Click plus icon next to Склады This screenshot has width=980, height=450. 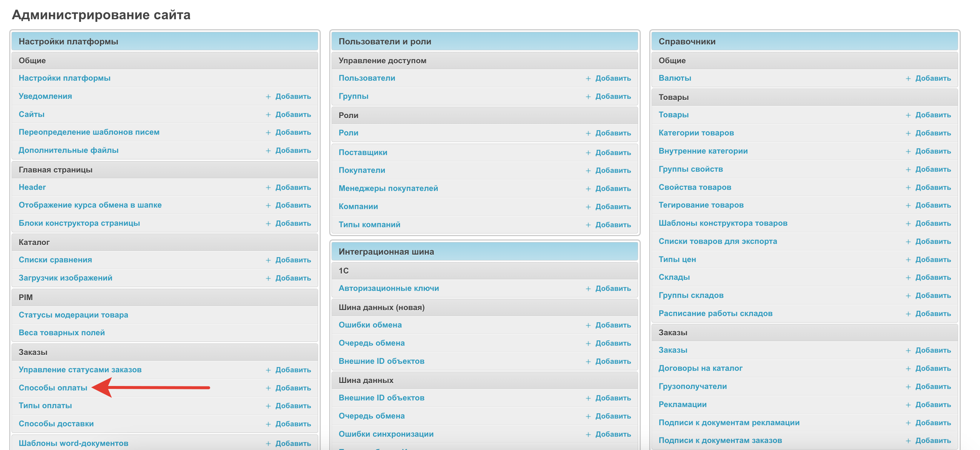pyautogui.click(x=908, y=278)
